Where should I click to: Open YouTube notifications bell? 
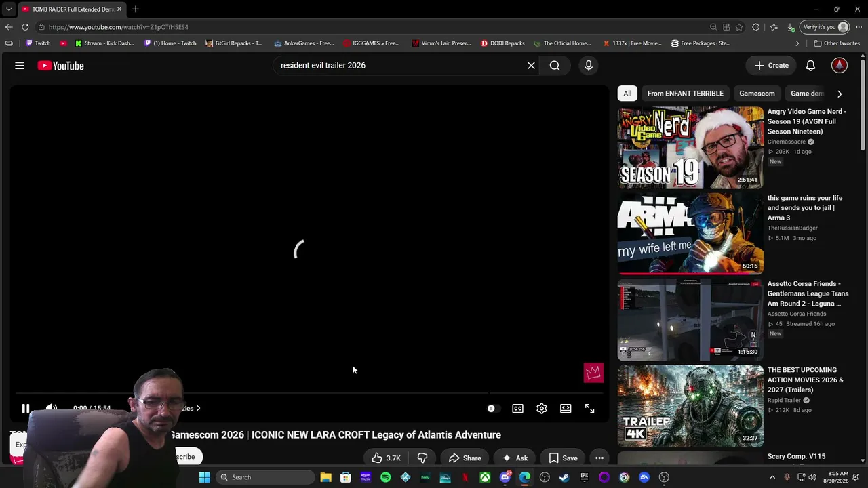tap(810, 66)
